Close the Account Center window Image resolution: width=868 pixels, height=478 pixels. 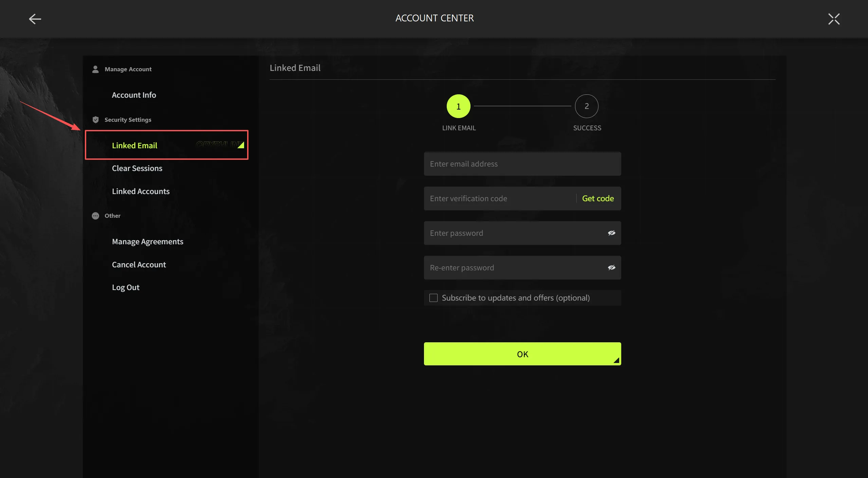pyautogui.click(x=833, y=19)
